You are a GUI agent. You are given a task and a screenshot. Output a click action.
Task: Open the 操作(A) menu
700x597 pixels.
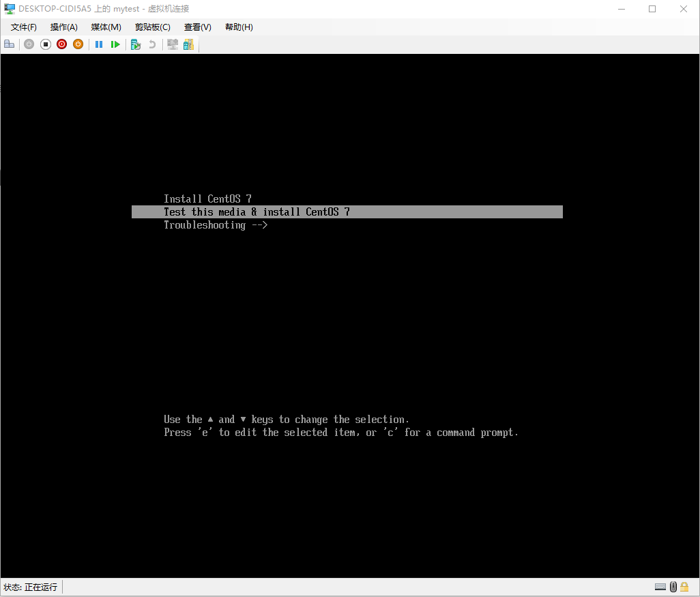click(64, 27)
